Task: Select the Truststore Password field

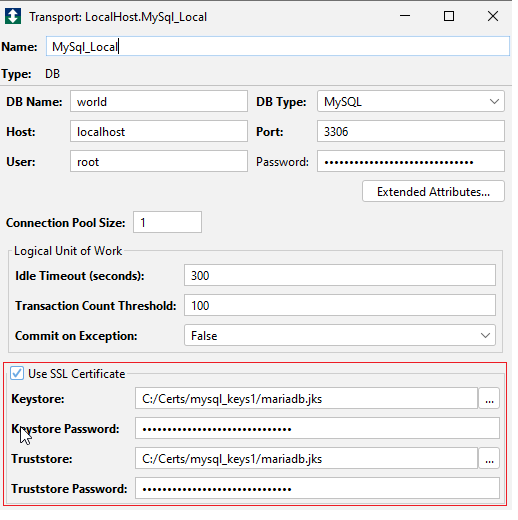Action: coord(317,488)
